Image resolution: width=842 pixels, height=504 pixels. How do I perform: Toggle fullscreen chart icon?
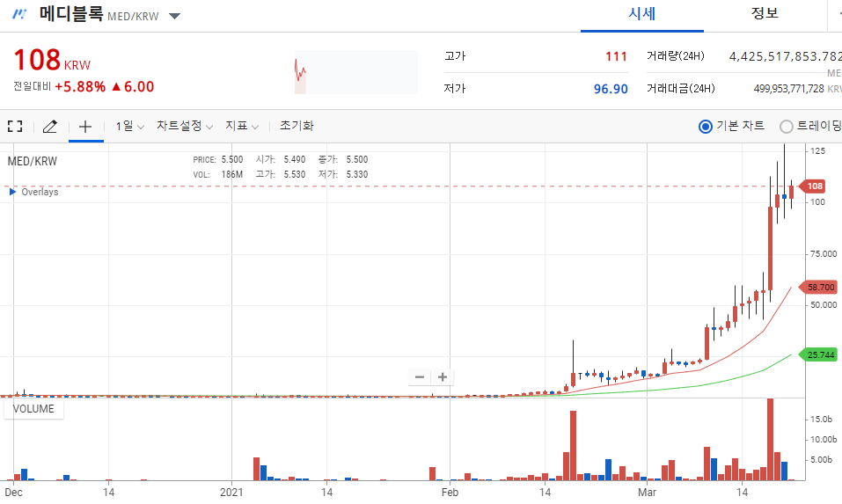coord(15,127)
